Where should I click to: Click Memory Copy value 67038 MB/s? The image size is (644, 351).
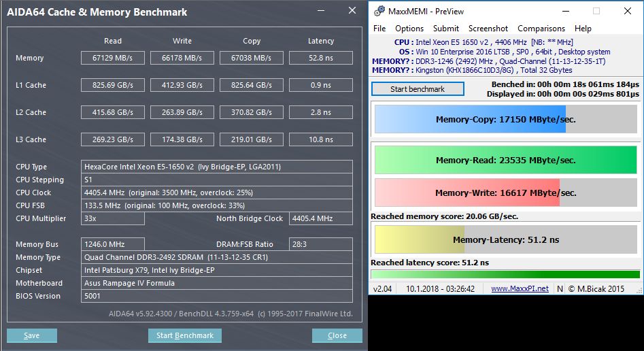coord(252,58)
